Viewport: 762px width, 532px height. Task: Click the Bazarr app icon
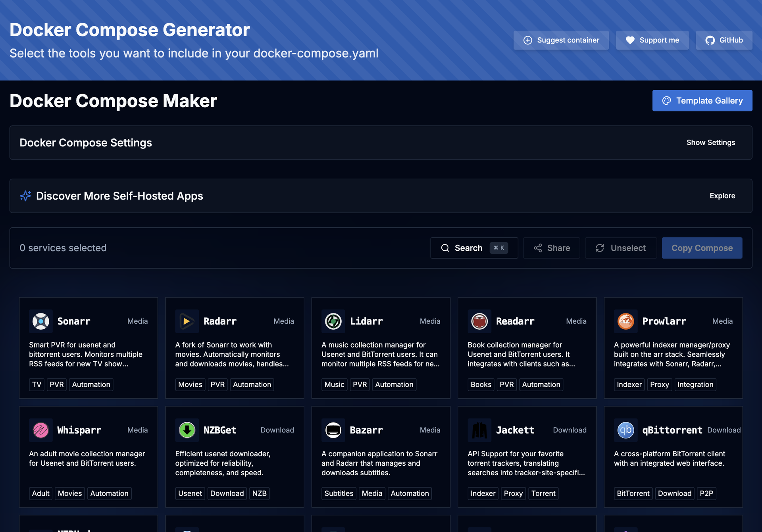333,430
